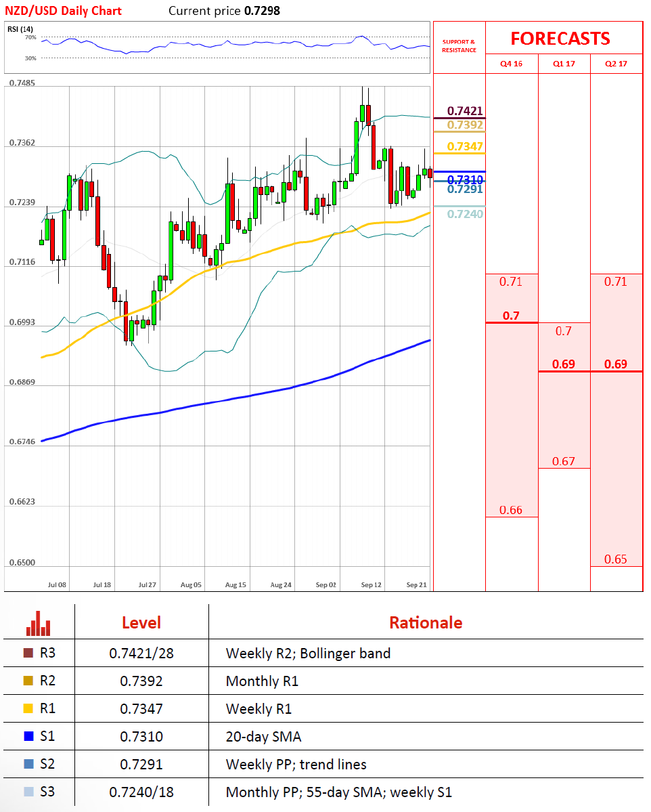The image size is (651, 812).
Task: Select the R3 dark red swatch
Action: point(28,653)
